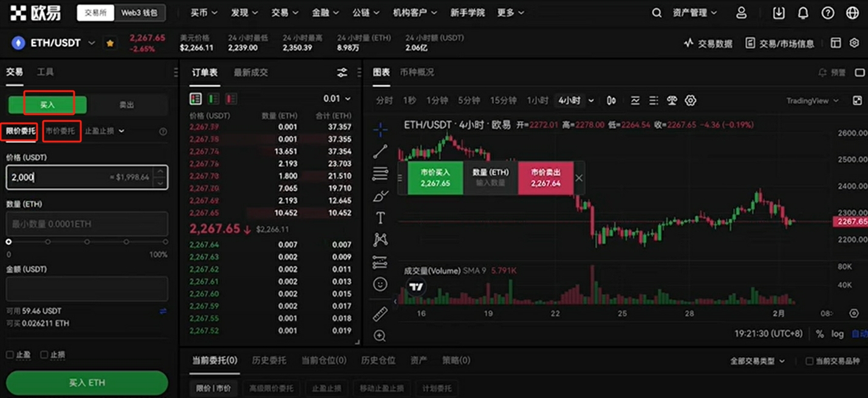Close the floating quick trade panel
This screenshot has width=868, height=398.
click(579, 178)
